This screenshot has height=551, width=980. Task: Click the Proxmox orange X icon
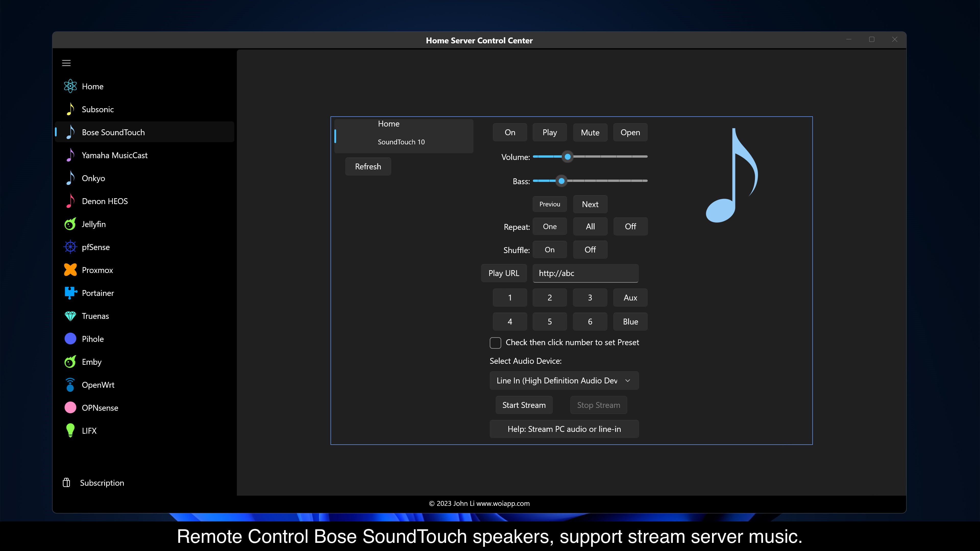[70, 270]
